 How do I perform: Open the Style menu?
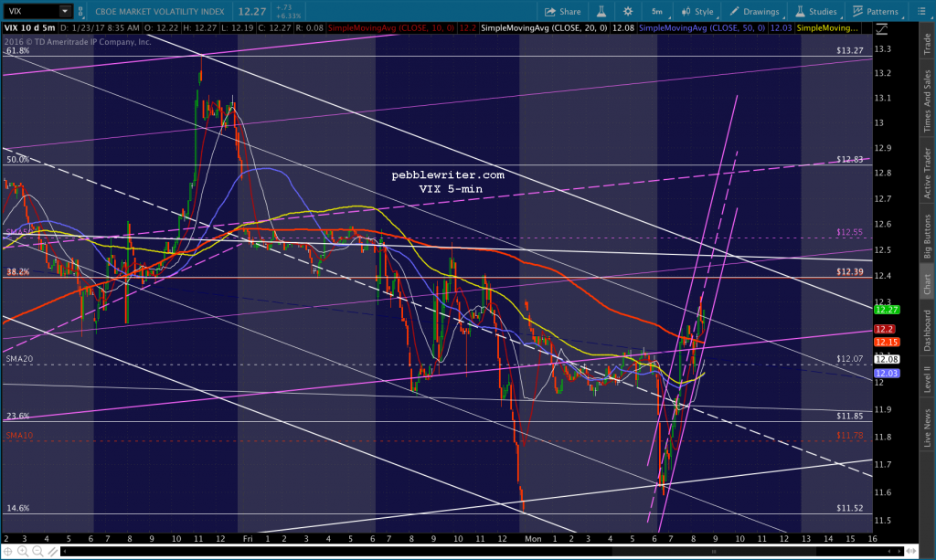(697, 11)
